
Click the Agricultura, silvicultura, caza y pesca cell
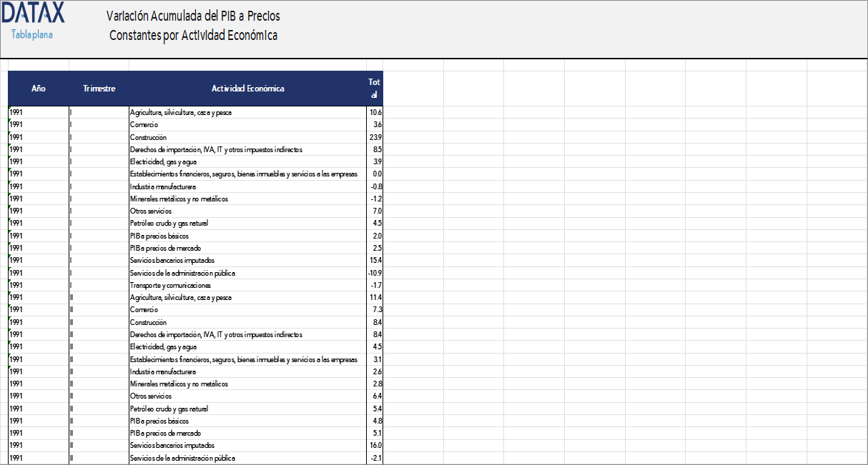pos(181,111)
